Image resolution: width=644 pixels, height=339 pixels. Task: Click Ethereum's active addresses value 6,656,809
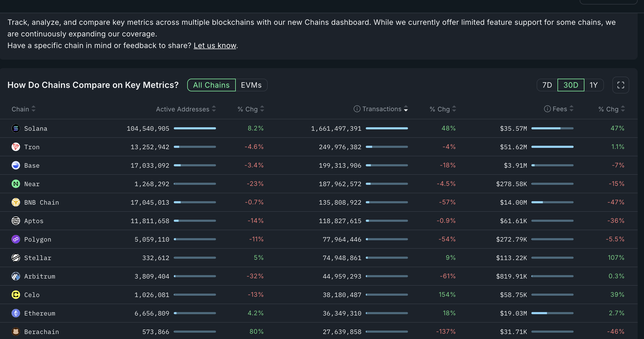click(x=152, y=313)
